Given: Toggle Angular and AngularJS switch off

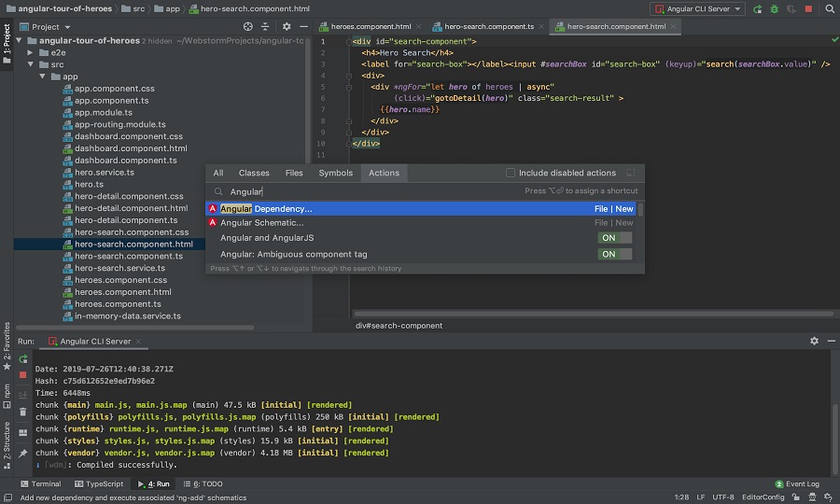Looking at the screenshot, I should pyautogui.click(x=615, y=238).
